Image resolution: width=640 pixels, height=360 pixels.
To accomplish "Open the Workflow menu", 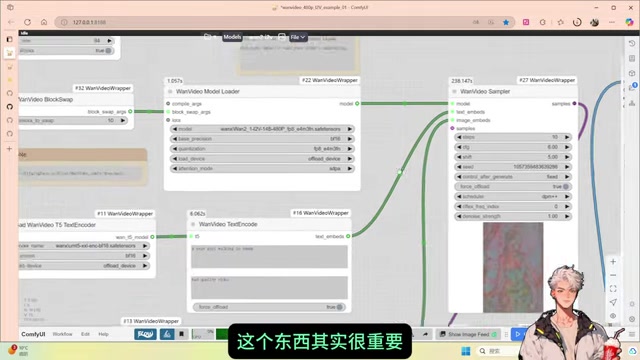I will tap(62, 334).
